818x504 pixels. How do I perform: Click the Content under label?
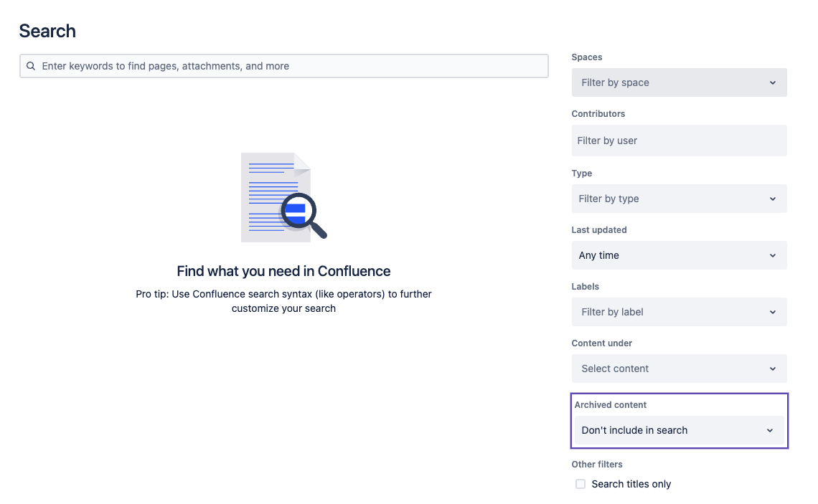click(602, 343)
